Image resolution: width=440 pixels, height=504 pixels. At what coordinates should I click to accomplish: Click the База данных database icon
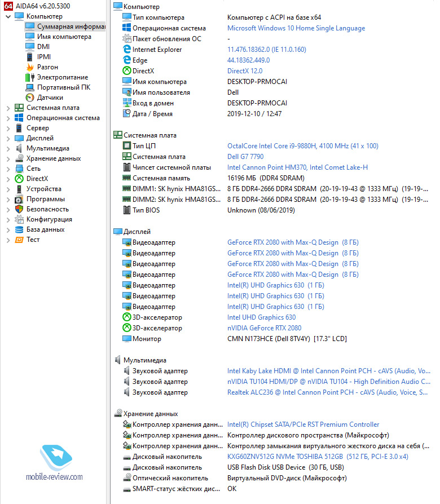tap(19, 229)
